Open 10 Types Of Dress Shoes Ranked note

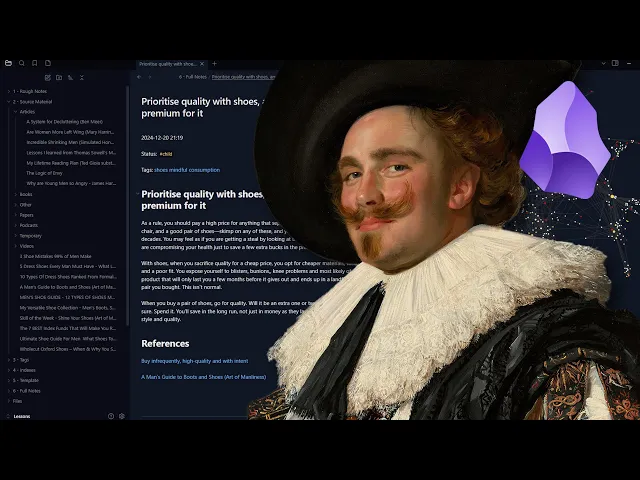68,277
